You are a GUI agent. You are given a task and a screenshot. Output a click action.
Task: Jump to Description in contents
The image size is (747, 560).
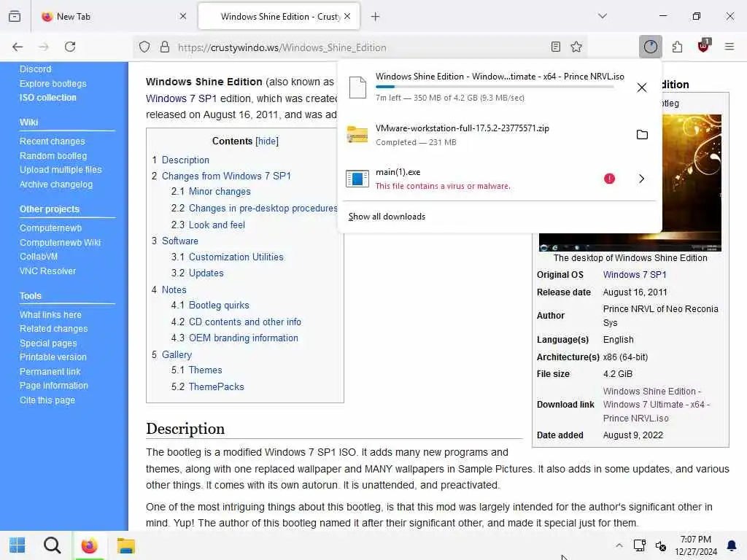tap(185, 160)
